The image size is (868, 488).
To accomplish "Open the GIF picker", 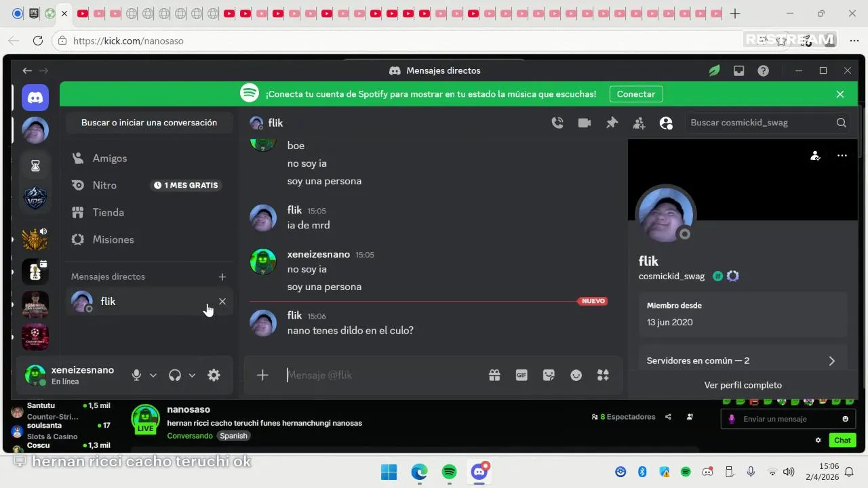I will [521, 375].
